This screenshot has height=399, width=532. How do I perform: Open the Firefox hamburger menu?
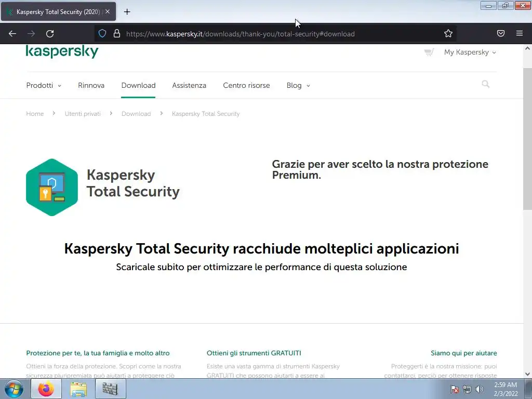pyautogui.click(x=520, y=33)
